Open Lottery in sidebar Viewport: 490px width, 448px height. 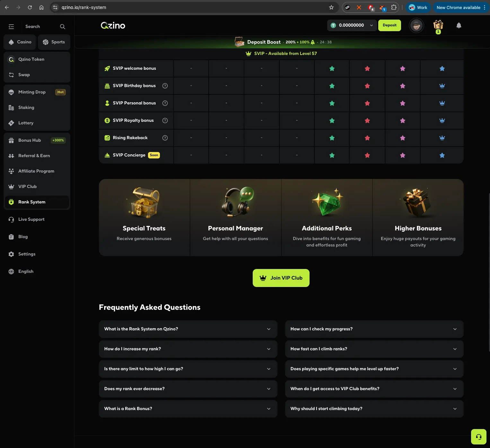tap(37, 123)
